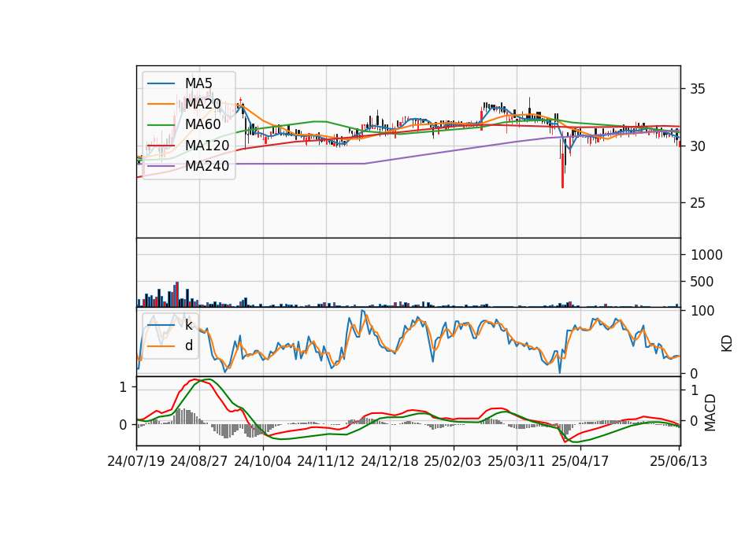
Task: Click the 24/10/04 date label
Action: click(x=263, y=461)
